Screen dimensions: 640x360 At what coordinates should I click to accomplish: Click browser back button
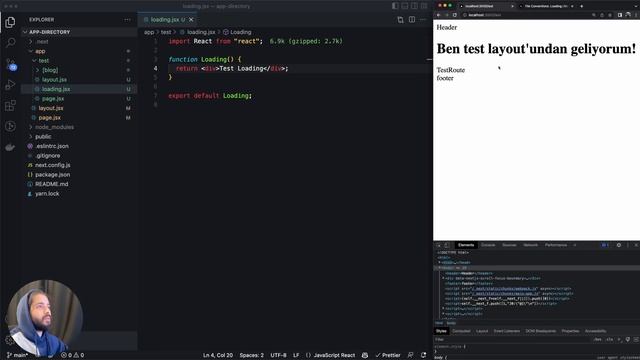439,15
